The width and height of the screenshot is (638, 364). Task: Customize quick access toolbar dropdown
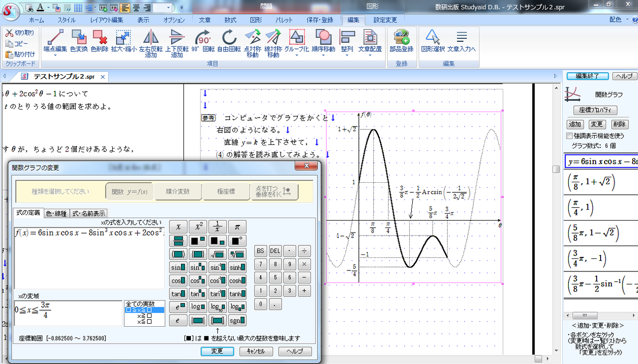tap(182, 8)
